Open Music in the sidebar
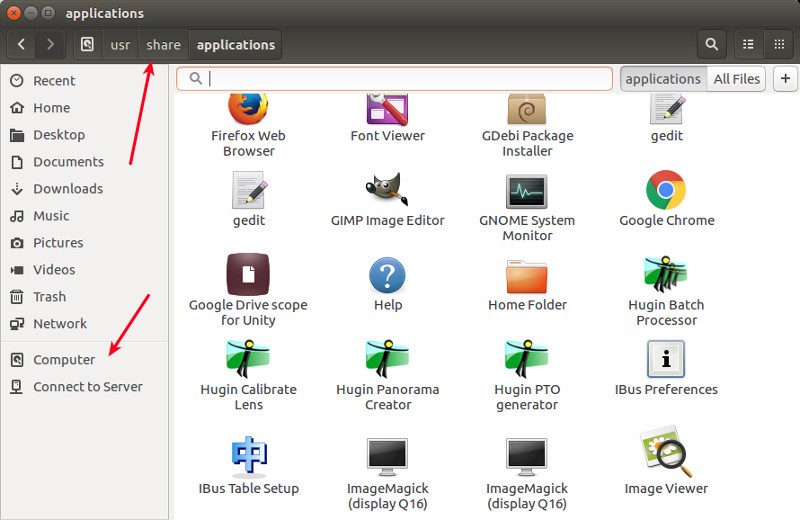 pyautogui.click(x=85, y=216)
